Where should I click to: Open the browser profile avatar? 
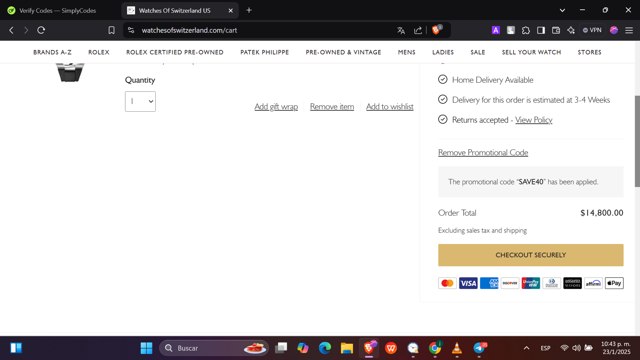pyautogui.click(x=614, y=30)
